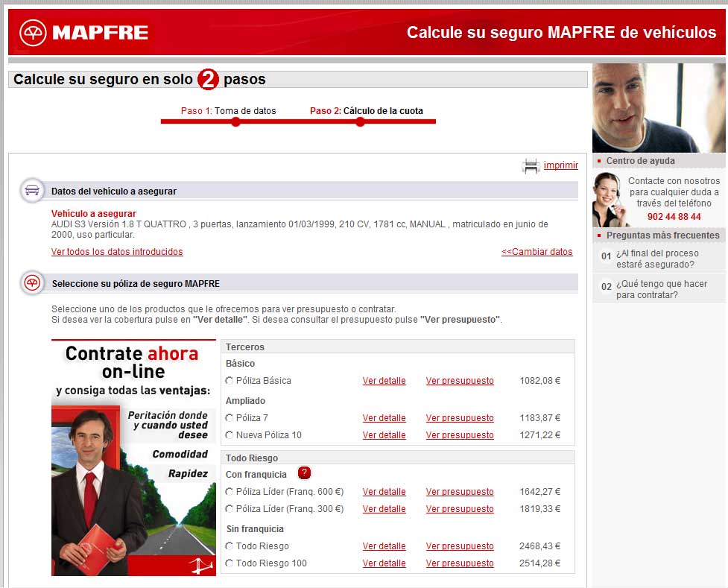This screenshot has height=588, width=728.
Task: Click the price 2514,28 €
Action: coord(540,563)
